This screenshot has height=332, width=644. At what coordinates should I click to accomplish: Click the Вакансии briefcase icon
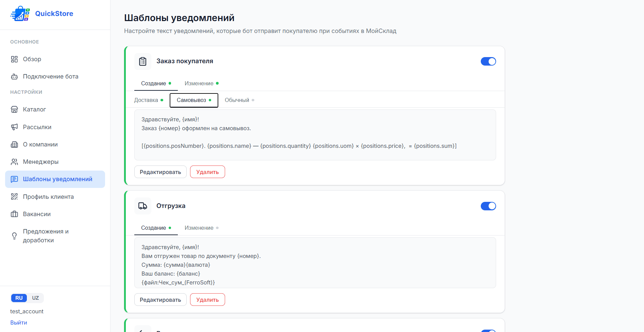point(14,214)
